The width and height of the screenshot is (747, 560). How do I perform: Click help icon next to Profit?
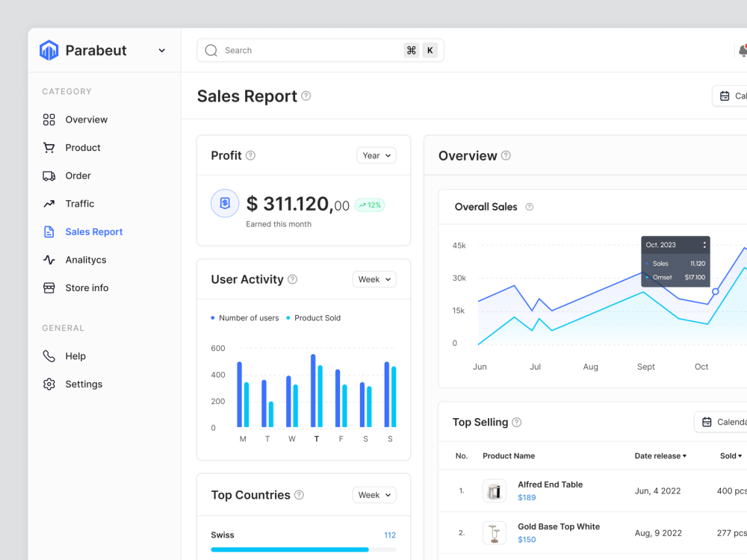point(250,156)
